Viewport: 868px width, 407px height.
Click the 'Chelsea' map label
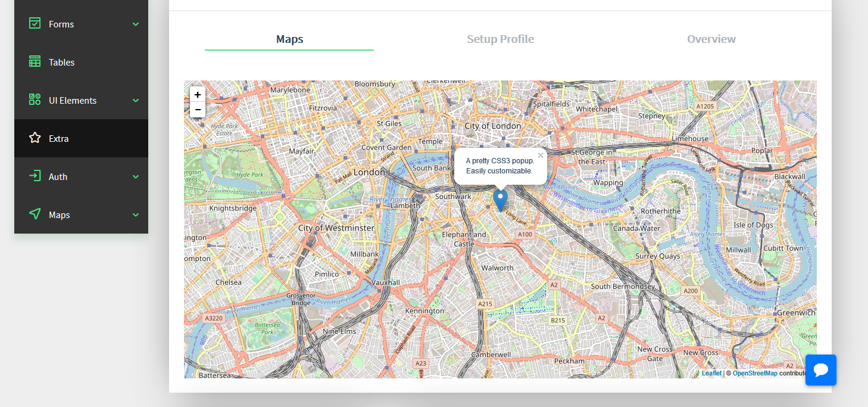pyautogui.click(x=229, y=282)
